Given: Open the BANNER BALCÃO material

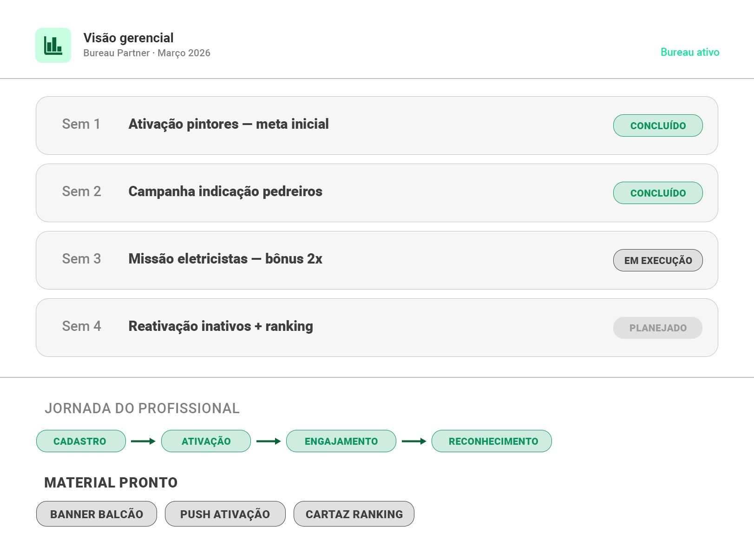Looking at the screenshot, I should (x=97, y=514).
